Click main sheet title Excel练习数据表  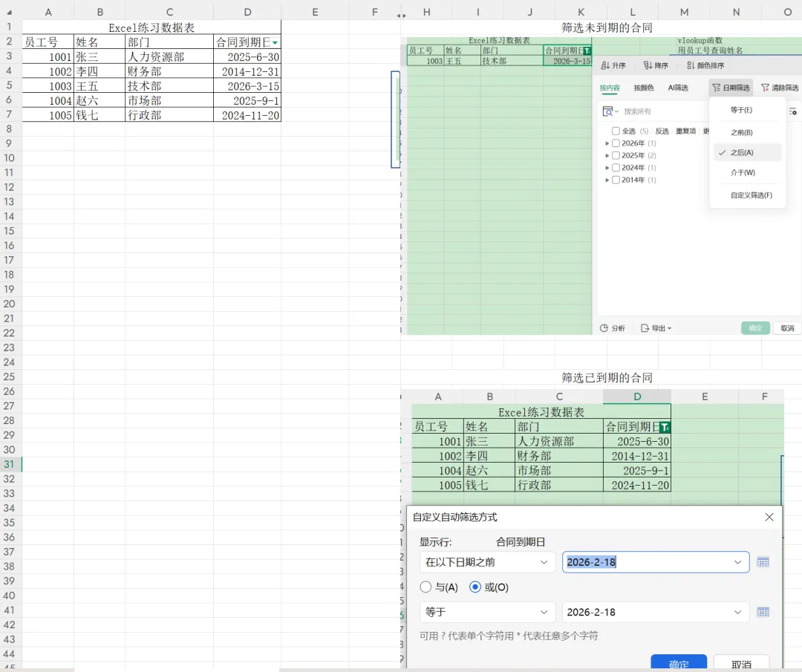pyautogui.click(x=152, y=27)
